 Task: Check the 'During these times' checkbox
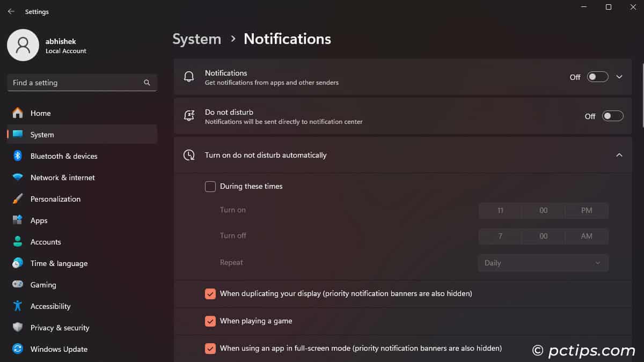click(x=210, y=186)
